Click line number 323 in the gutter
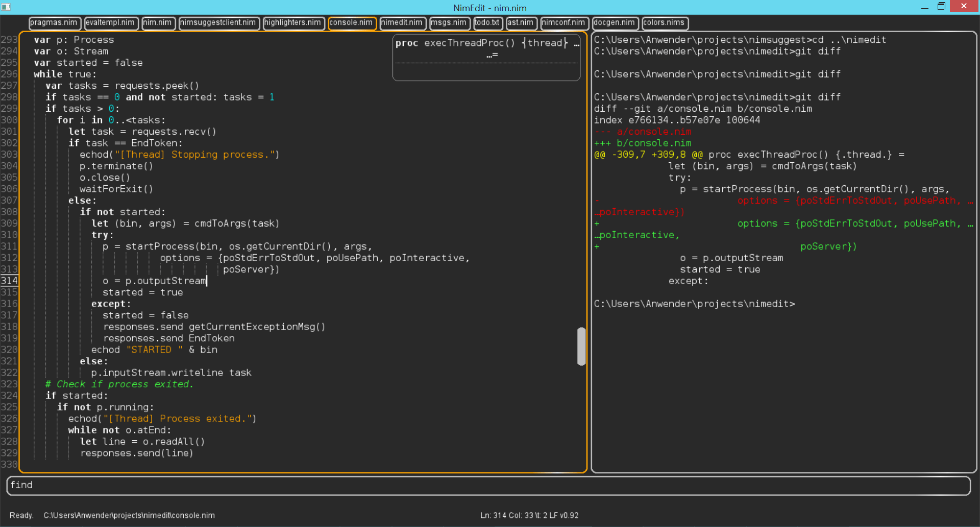Image resolution: width=980 pixels, height=527 pixels. [x=9, y=384]
